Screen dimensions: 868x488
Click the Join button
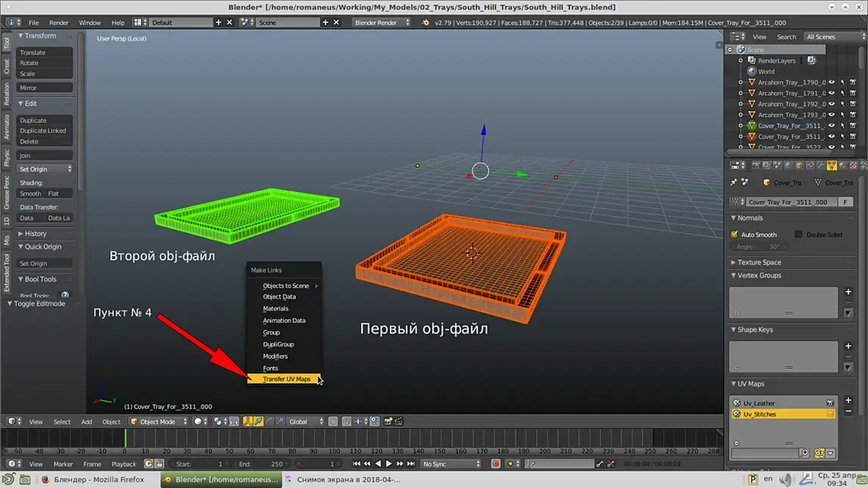(x=45, y=156)
